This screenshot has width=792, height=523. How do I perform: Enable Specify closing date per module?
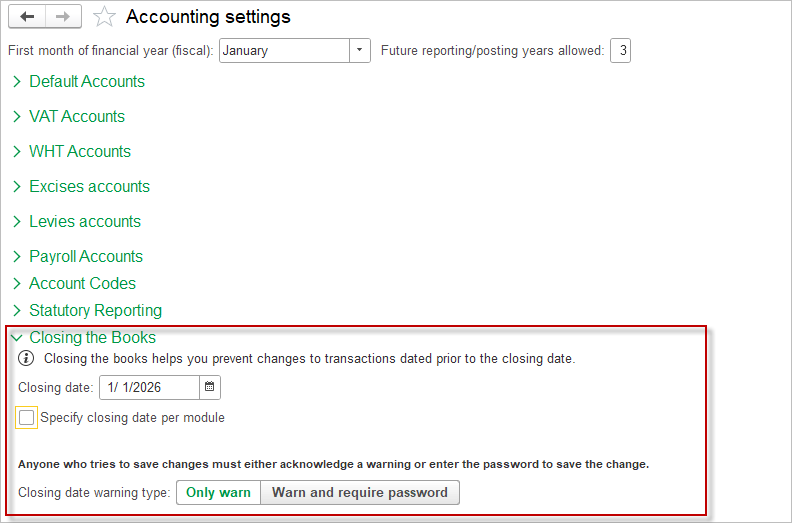pyautogui.click(x=27, y=418)
